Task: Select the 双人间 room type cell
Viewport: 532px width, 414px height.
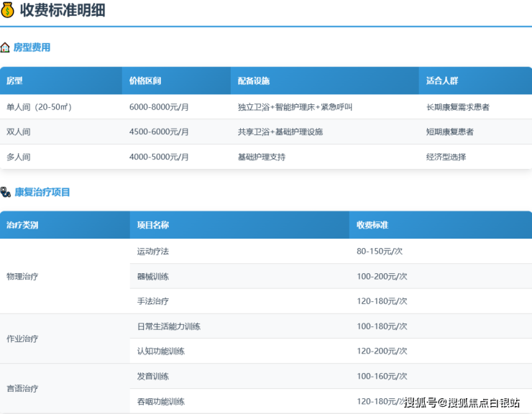Action: click(19, 132)
